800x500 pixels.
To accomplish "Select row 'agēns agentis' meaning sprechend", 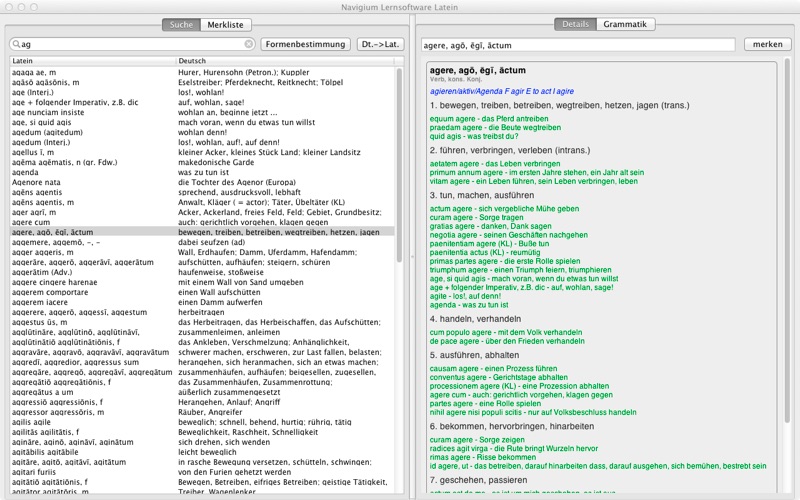I will pos(202,192).
